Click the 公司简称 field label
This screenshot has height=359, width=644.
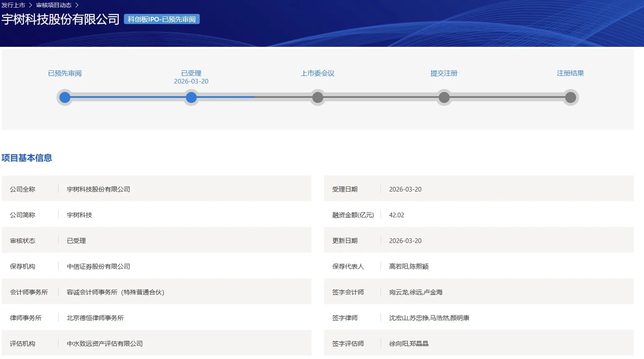[x=23, y=215]
